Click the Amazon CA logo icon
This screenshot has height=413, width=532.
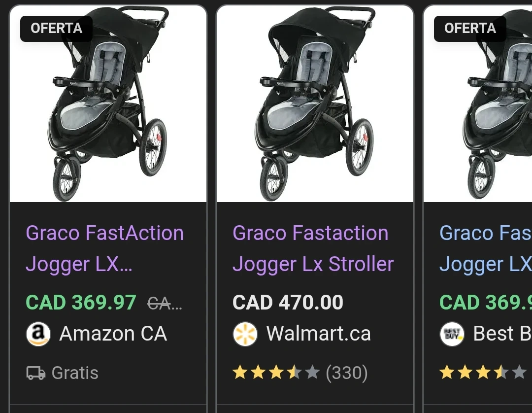coord(38,334)
